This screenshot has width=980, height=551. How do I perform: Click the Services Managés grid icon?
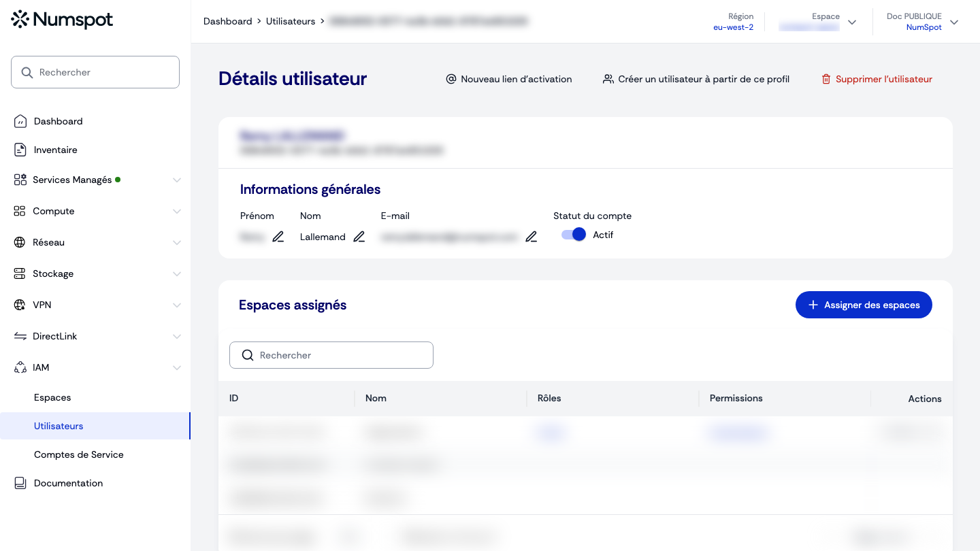tap(20, 180)
